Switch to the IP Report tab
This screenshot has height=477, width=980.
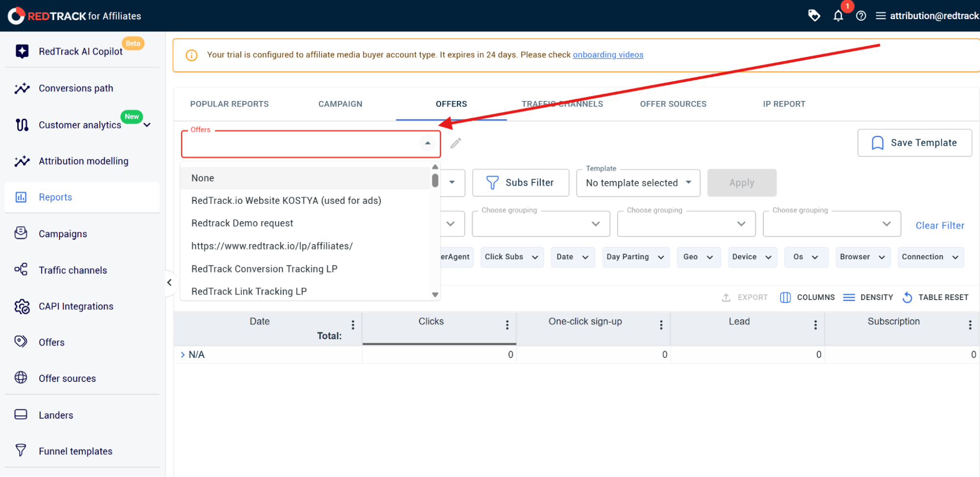pyautogui.click(x=784, y=104)
